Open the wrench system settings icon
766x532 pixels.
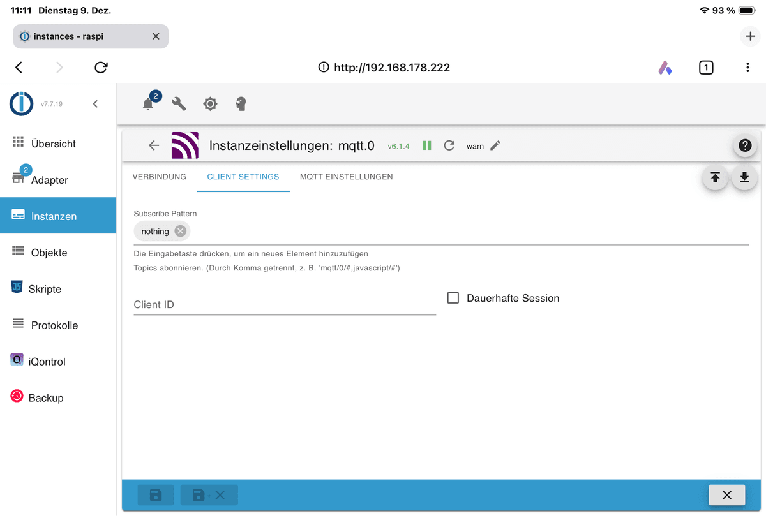pyautogui.click(x=179, y=104)
